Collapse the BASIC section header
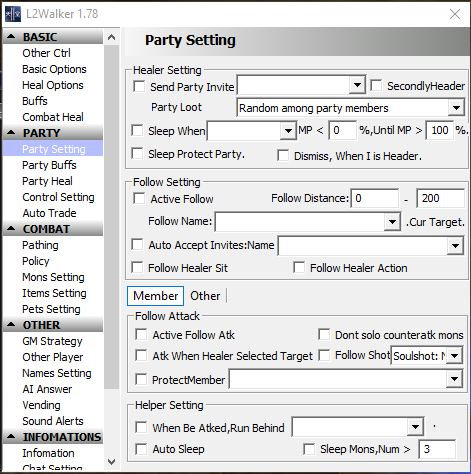 tap(53, 37)
